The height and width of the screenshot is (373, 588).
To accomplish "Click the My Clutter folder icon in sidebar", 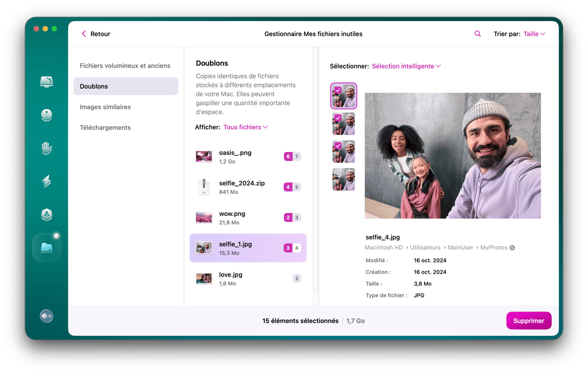I will point(46,248).
